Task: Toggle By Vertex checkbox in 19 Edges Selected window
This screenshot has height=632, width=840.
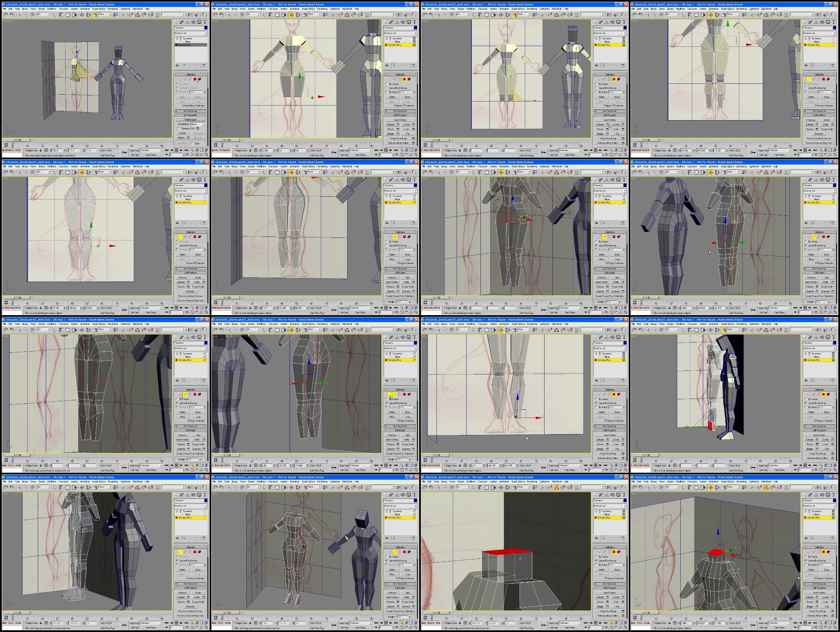Action: pyautogui.click(x=806, y=241)
